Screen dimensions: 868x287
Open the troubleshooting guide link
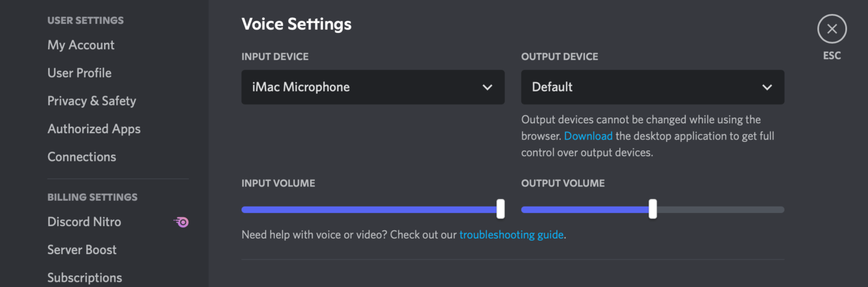click(512, 235)
